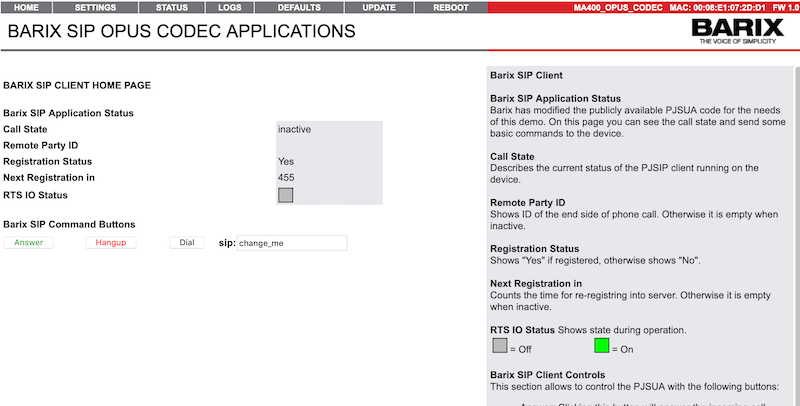Select the REBOOT tab
The height and width of the screenshot is (406, 800).
(451, 8)
